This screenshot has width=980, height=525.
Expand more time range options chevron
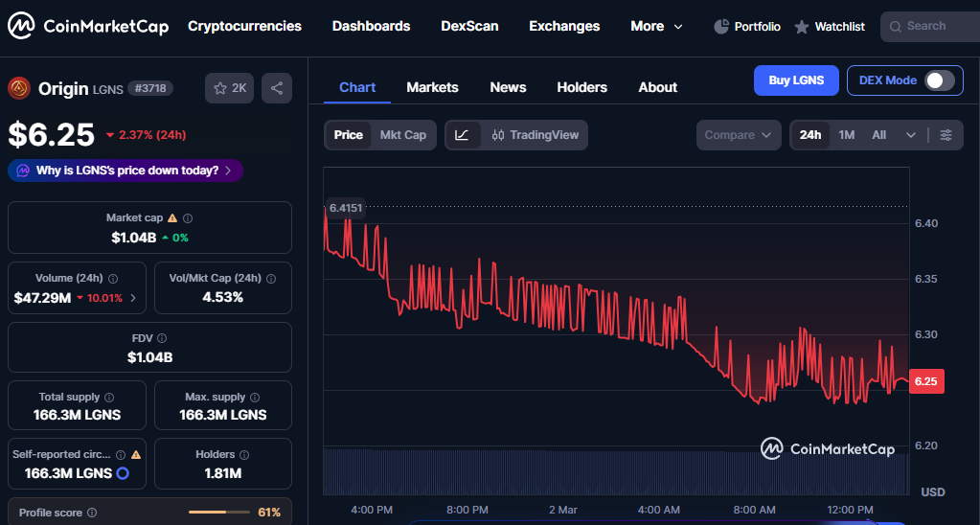pyautogui.click(x=911, y=135)
